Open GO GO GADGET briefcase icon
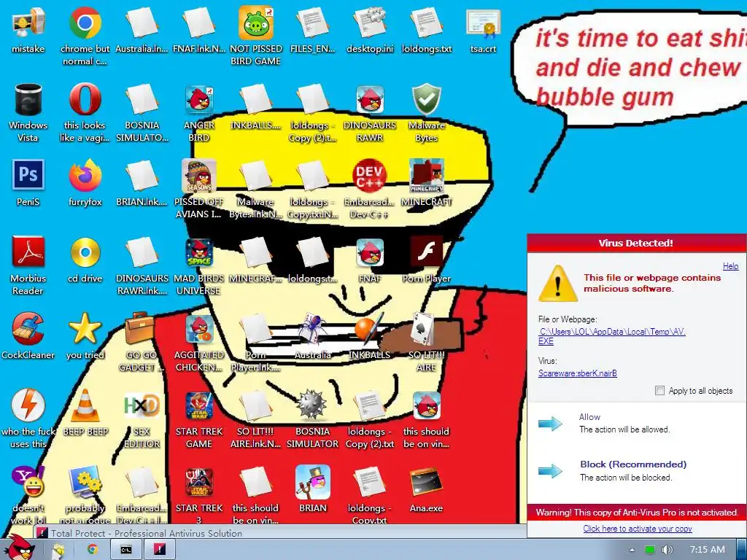Screen dimensions: 747x560 coord(139,329)
